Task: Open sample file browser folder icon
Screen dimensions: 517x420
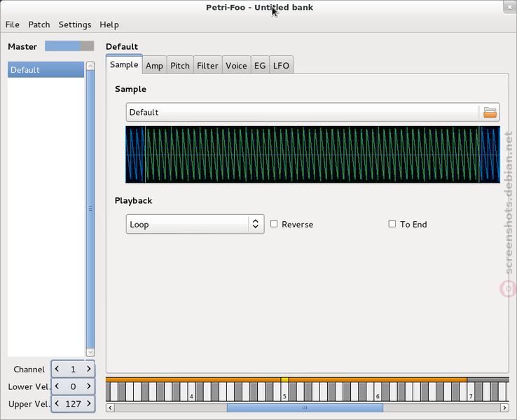Action: click(490, 112)
